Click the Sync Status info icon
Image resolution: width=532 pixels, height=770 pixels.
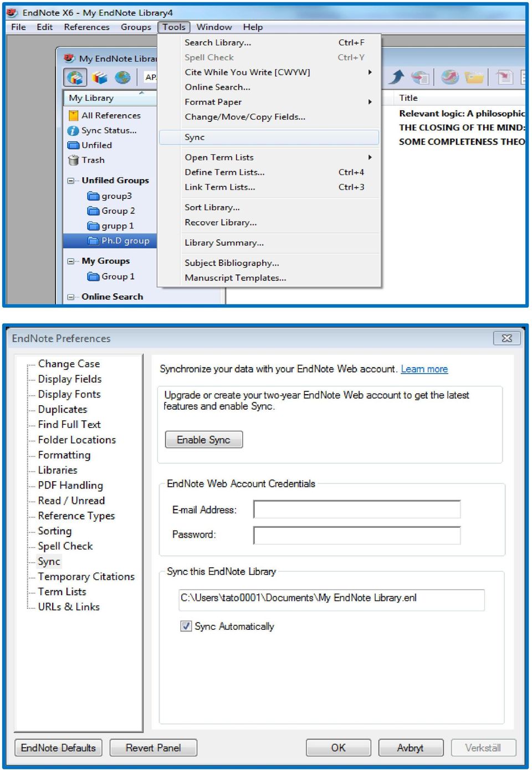73,130
